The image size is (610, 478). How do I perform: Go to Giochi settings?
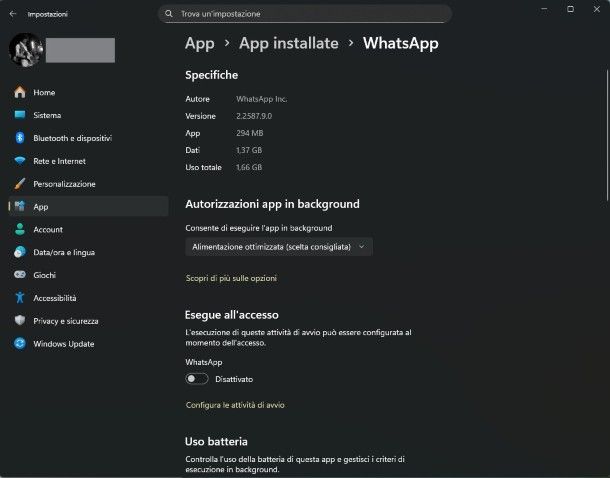89,275
